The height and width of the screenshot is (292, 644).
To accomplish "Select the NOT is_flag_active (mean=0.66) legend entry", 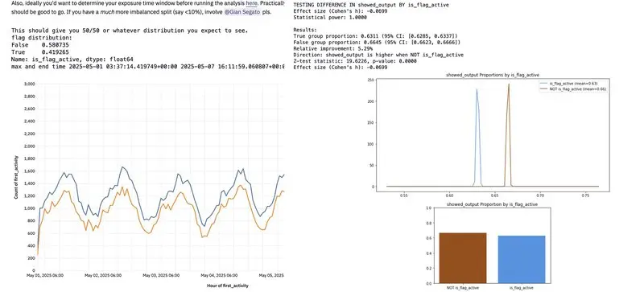I will (x=572, y=88).
